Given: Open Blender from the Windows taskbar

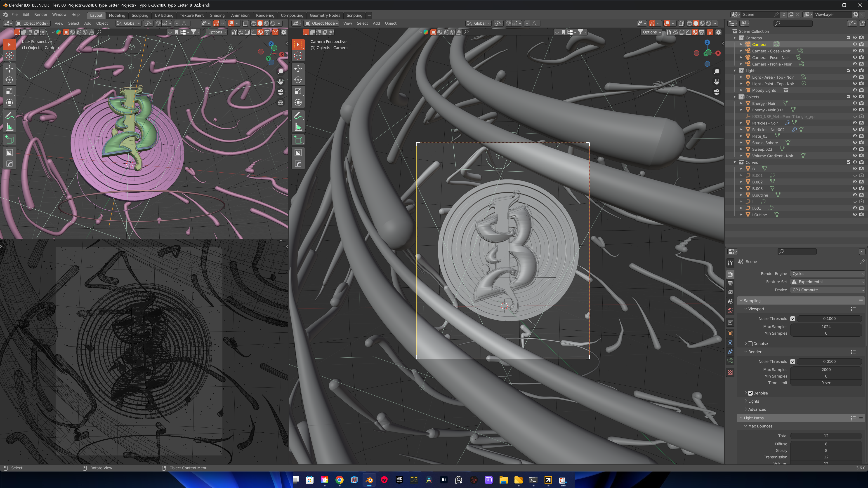Looking at the screenshot, I should click(369, 480).
